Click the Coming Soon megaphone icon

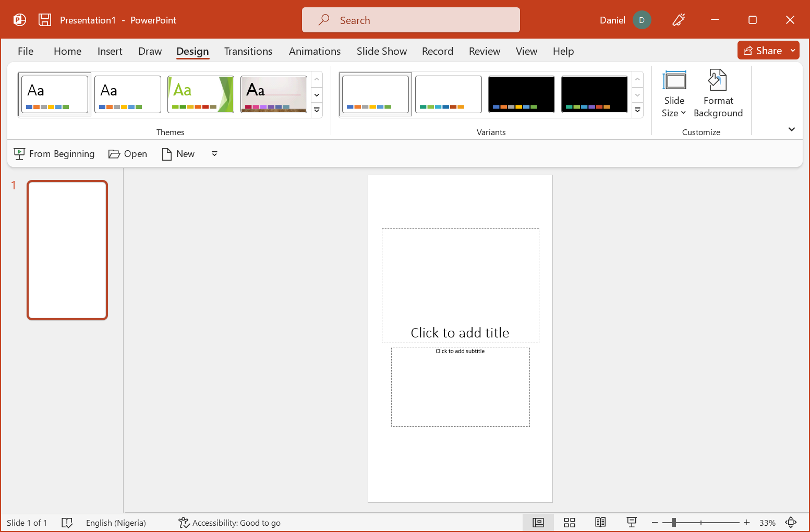(678, 20)
